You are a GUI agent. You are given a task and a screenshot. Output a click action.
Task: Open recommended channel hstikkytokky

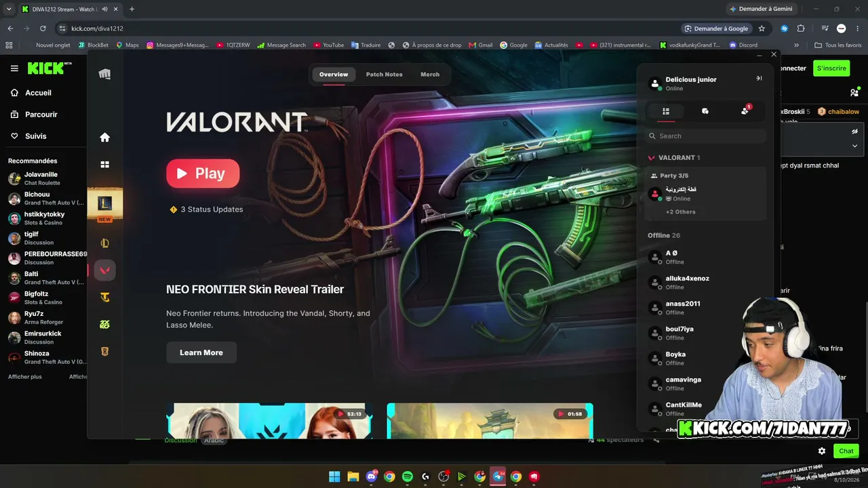[x=45, y=218]
